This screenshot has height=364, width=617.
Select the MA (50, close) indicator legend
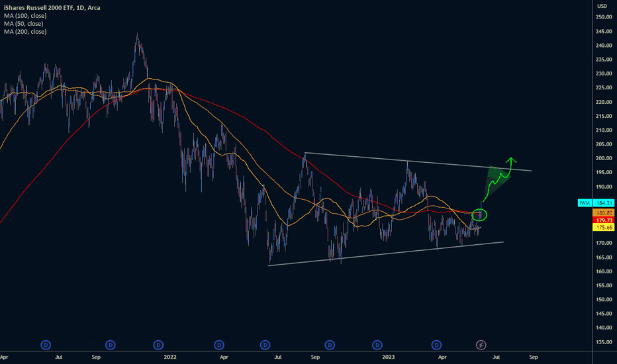click(x=24, y=24)
